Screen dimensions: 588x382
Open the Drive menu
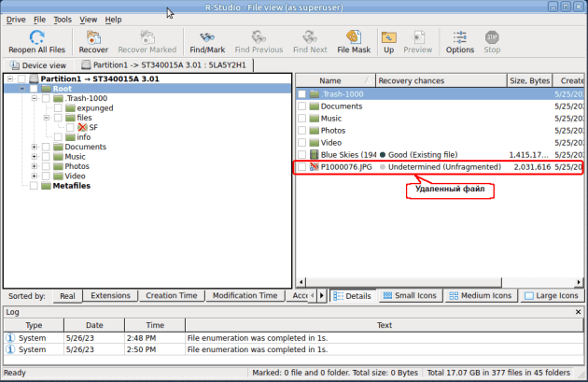(16, 20)
